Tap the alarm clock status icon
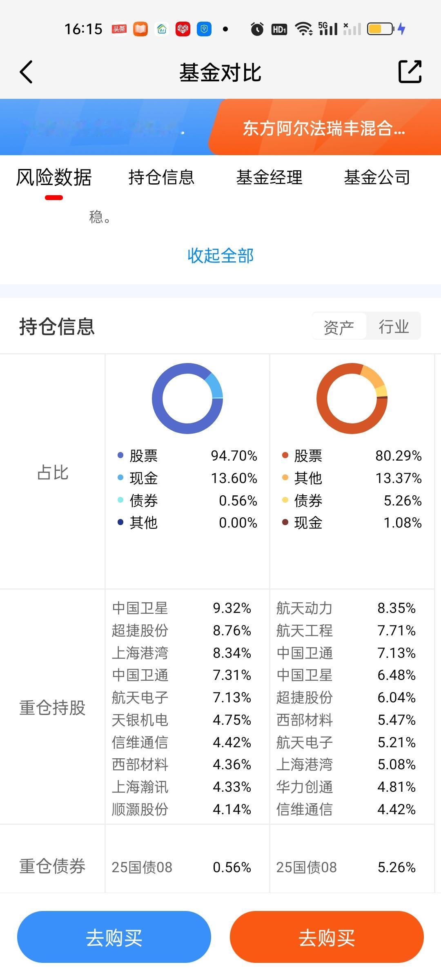 coord(257,29)
